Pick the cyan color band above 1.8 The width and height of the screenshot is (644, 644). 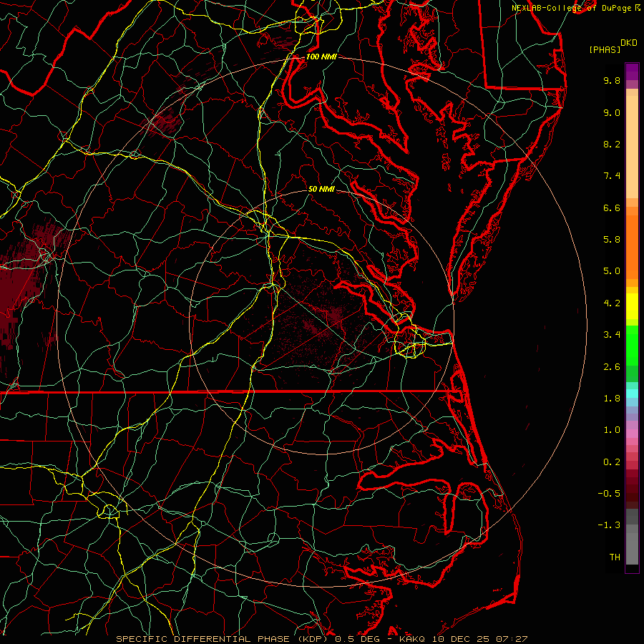[x=632, y=394]
